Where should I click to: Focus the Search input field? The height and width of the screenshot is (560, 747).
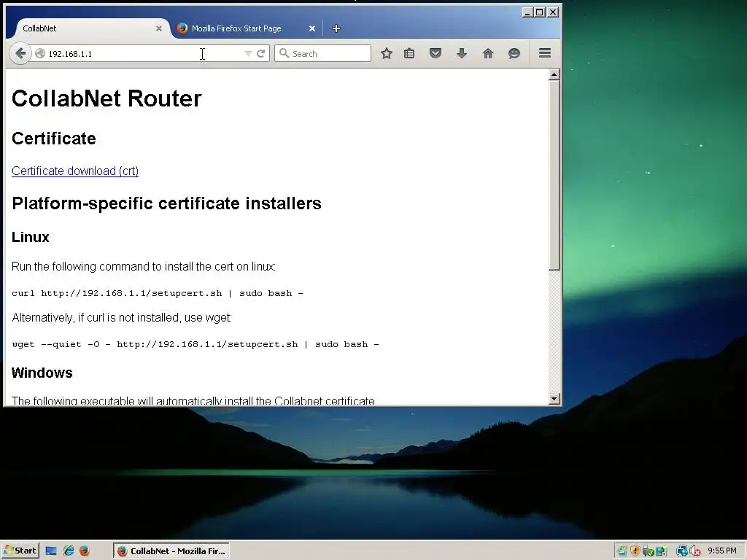(322, 53)
